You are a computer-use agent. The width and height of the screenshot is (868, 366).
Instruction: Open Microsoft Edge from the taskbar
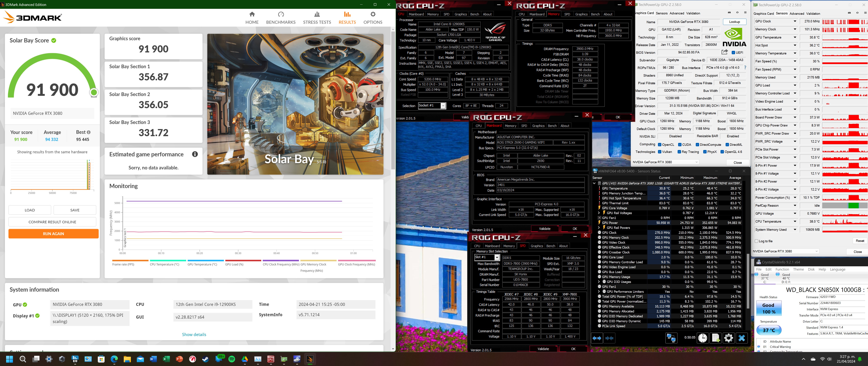114,359
